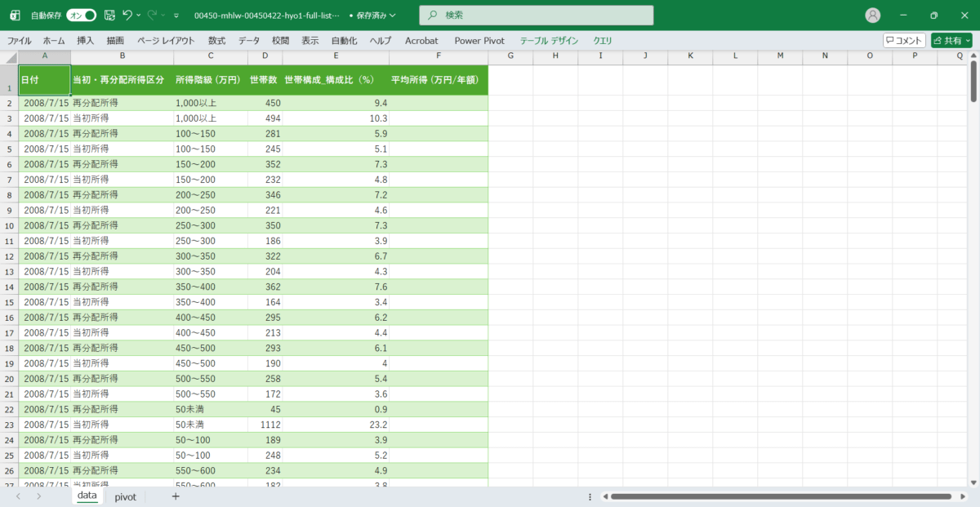Click next sheet navigation arrow

(38, 496)
